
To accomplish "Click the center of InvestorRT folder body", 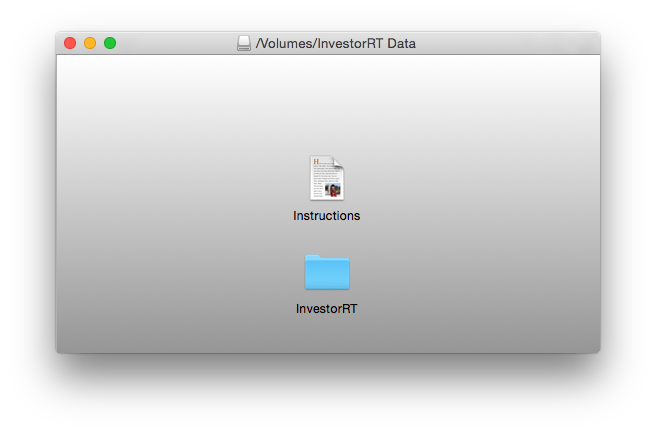I will pyautogui.click(x=327, y=274).
